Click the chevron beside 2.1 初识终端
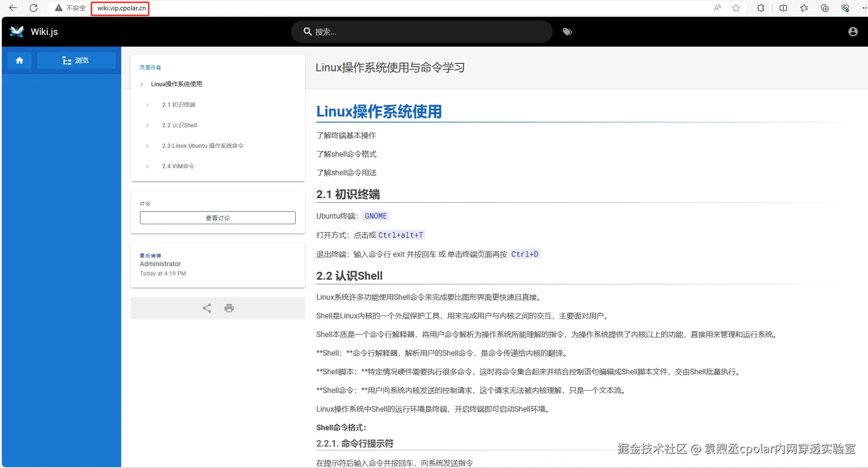Screen dimensions: 868x468 coord(147,105)
